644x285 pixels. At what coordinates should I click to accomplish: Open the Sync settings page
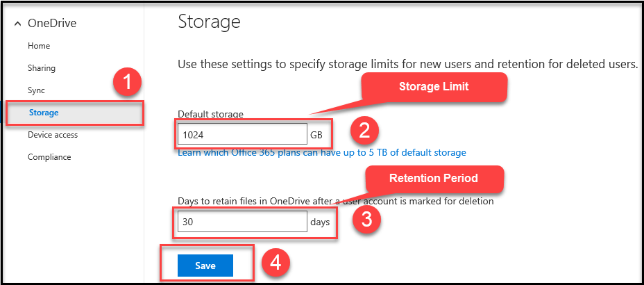point(36,90)
